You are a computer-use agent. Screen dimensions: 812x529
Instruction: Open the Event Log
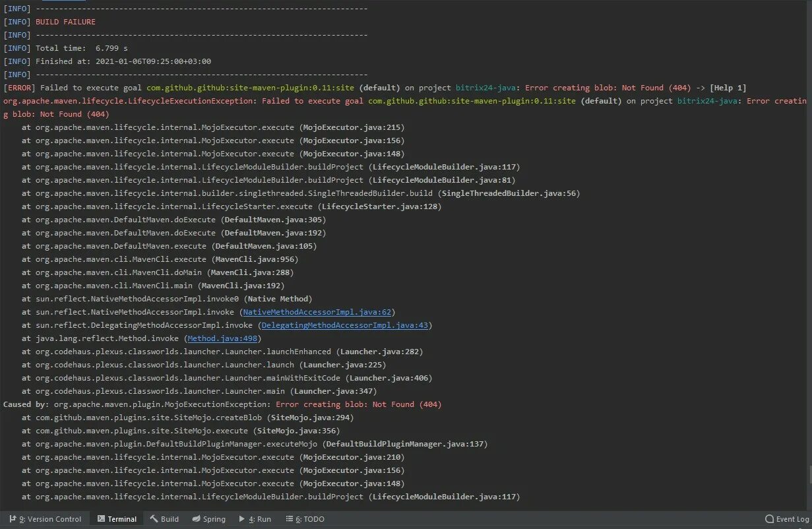(787, 519)
